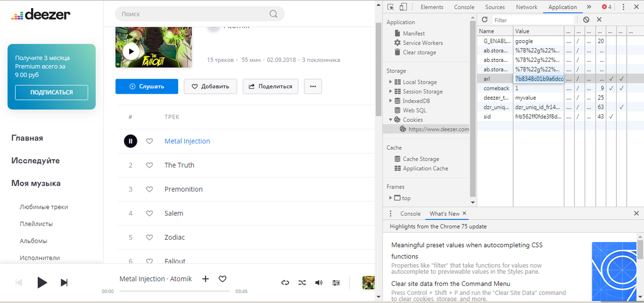This screenshot has width=644, height=303.
Task: Open the audio settings equalizer icon
Action: pos(336,283)
